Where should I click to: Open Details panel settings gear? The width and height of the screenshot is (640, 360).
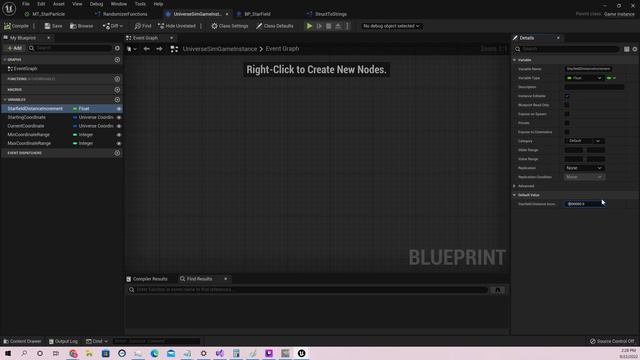coord(635,49)
